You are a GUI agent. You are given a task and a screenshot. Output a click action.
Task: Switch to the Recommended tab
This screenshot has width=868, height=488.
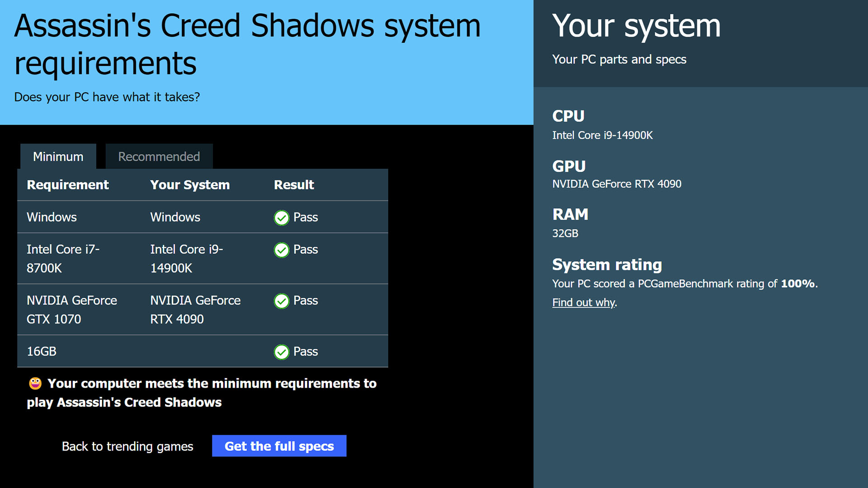[x=159, y=156]
